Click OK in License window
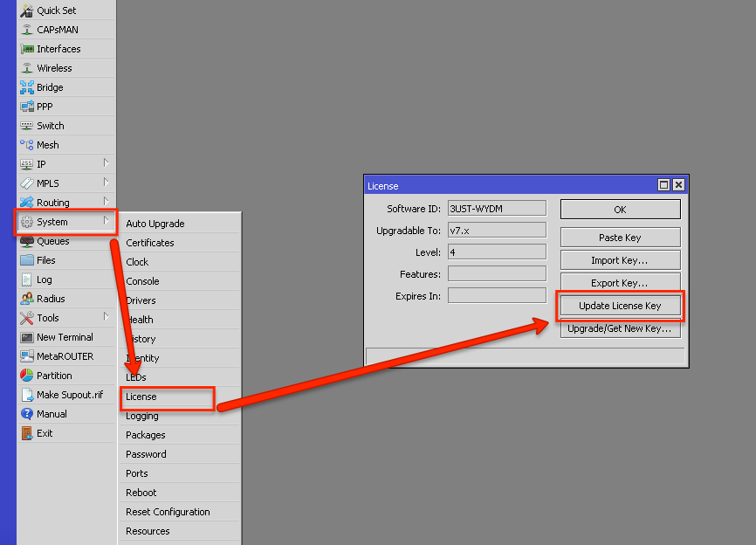This screenshot has width=756, height=545. coord(620,210)
